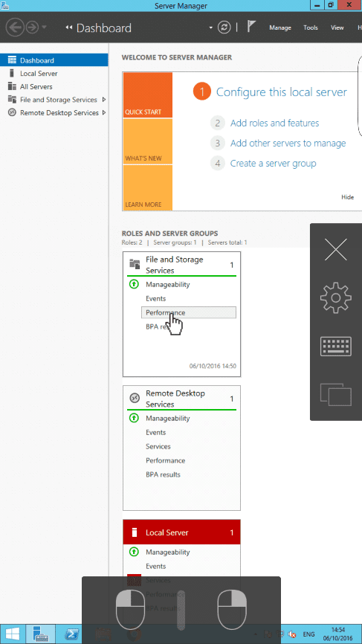Screen dimensions: 362x644
Task: Click the green status icon in File and Storage tile
Action: pyautogui.click(x=134, y=284)
